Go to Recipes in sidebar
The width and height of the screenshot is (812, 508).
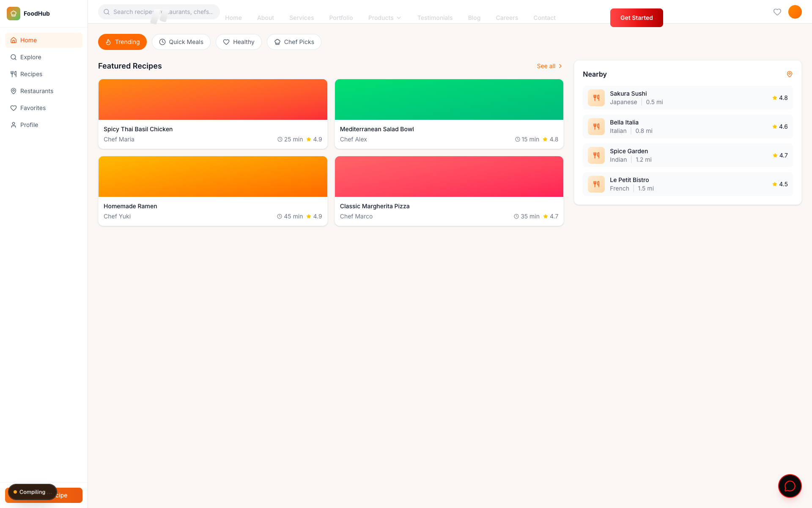pos(31,74)
